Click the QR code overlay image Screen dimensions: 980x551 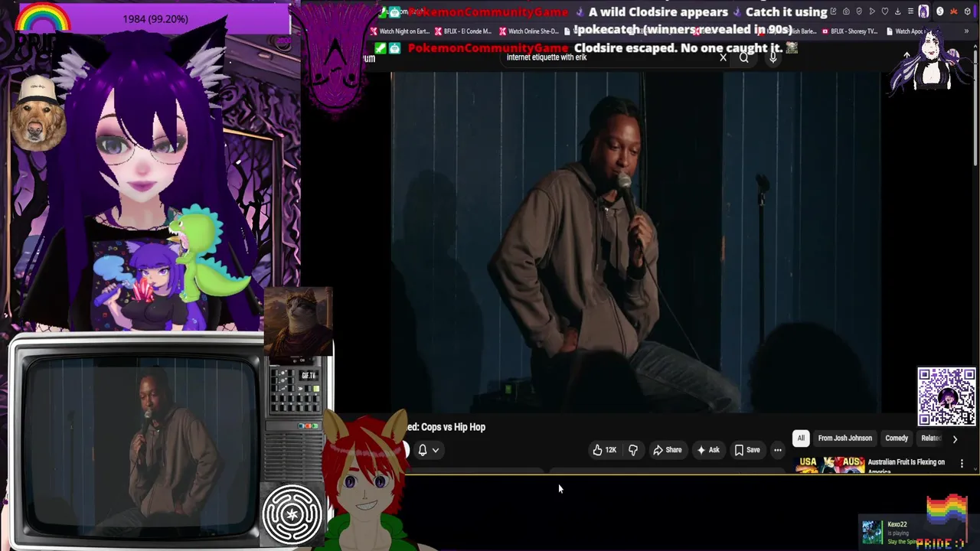tap(946, 396)
